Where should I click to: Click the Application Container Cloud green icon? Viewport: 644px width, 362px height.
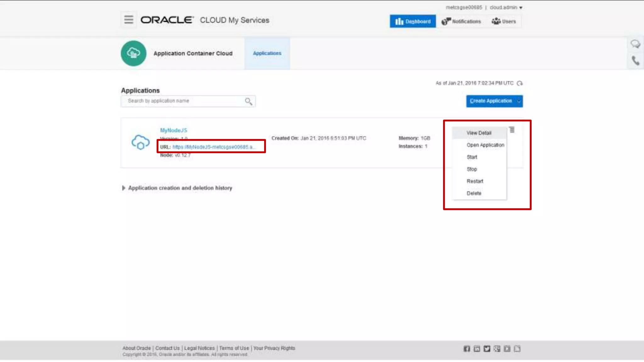(x=134, y=53)
